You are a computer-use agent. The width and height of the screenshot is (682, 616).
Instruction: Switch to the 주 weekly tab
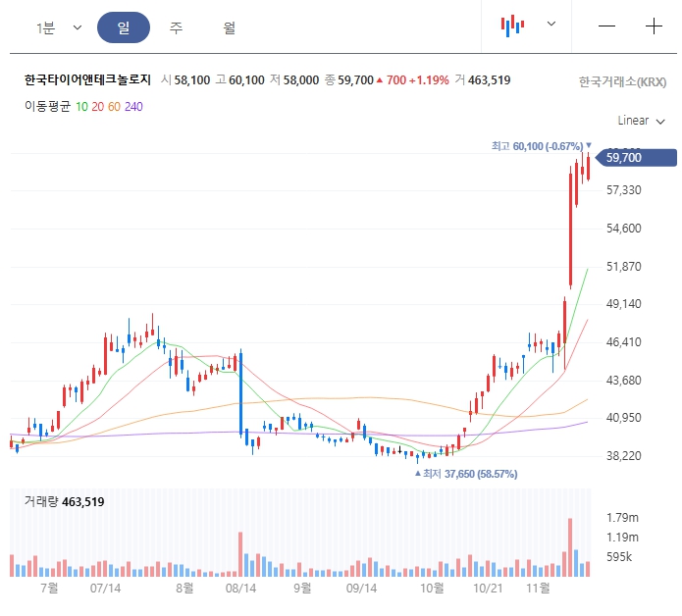click(x=177, y=27)
